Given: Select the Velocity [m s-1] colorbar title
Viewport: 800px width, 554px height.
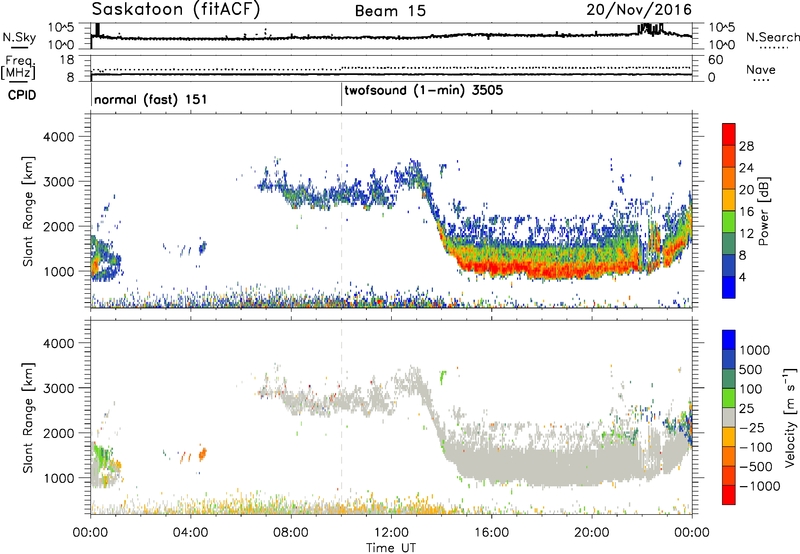Looking at the screenshot, I should (790, 417).
